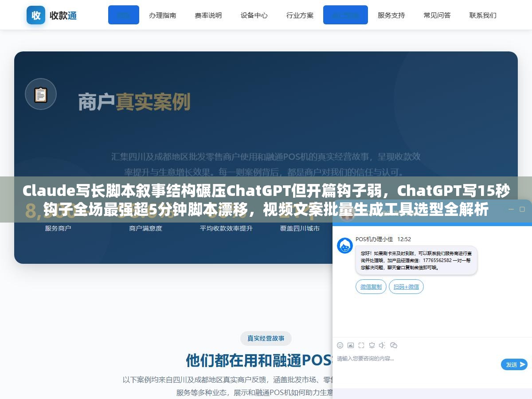Click the customer service agent avatar

(x=345, y=245)
